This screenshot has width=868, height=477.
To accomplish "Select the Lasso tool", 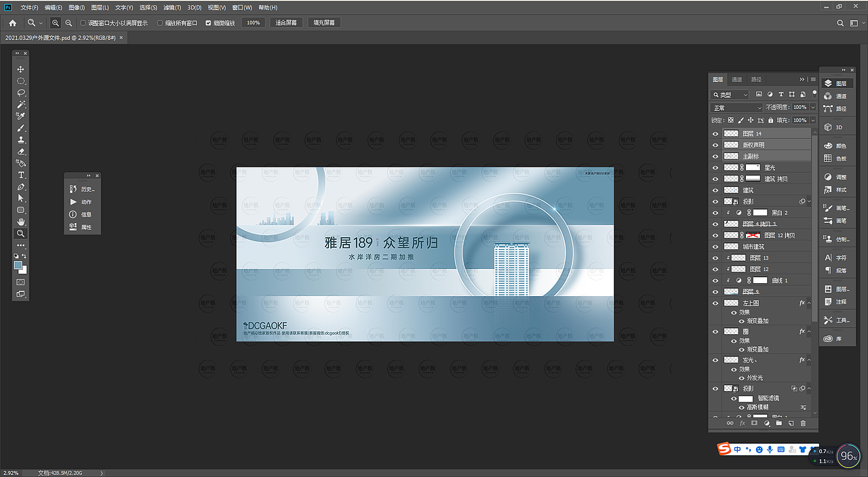I will (21, 93).
